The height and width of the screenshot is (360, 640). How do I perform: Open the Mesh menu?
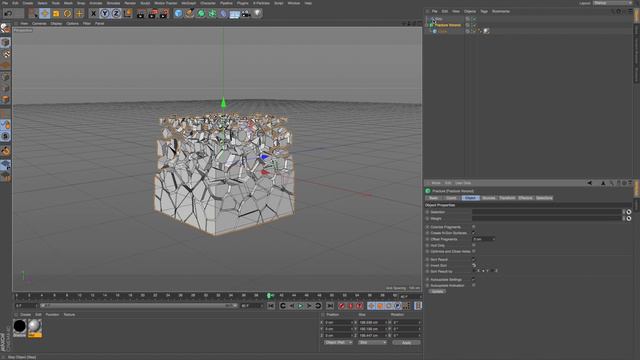[x=68, y=3]
